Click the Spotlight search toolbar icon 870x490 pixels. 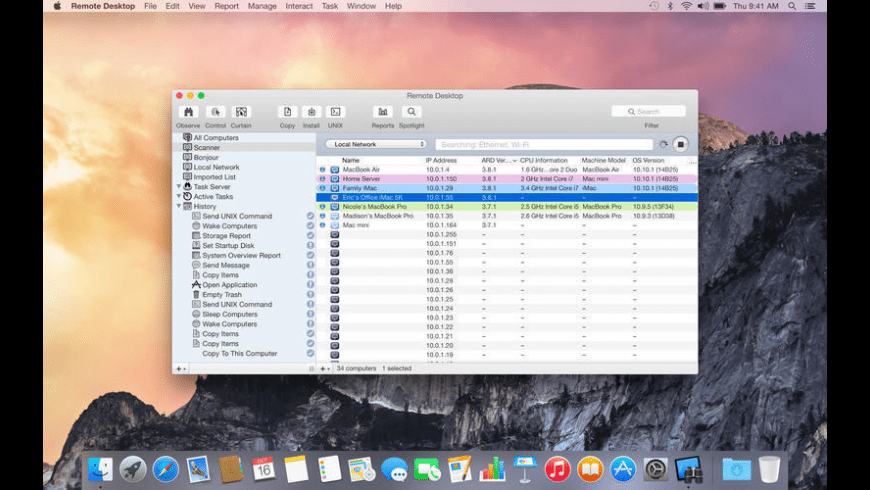click(x=411, y=112)
